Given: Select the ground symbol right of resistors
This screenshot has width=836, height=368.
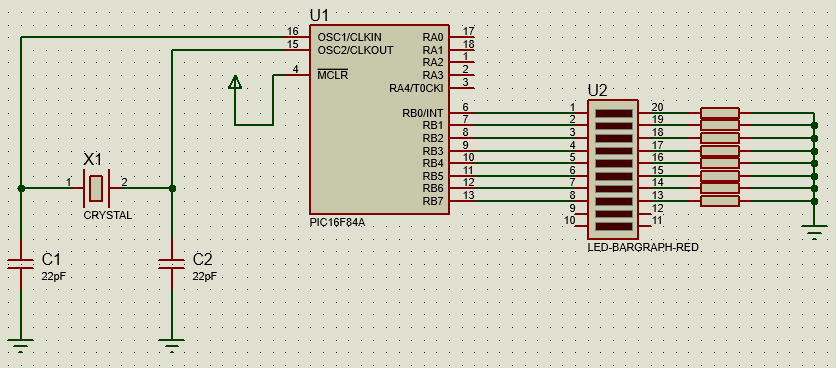Looking at the screenshot, I should [x=814, y=233].
